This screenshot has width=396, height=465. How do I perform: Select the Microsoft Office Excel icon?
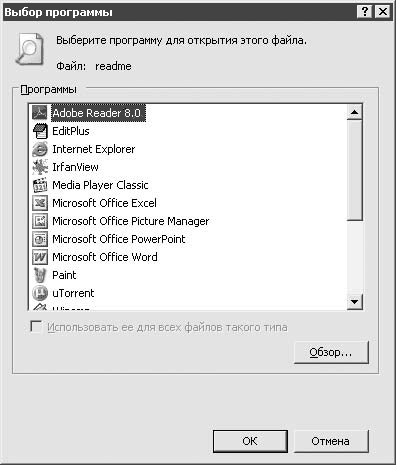(x=40, y=203)
